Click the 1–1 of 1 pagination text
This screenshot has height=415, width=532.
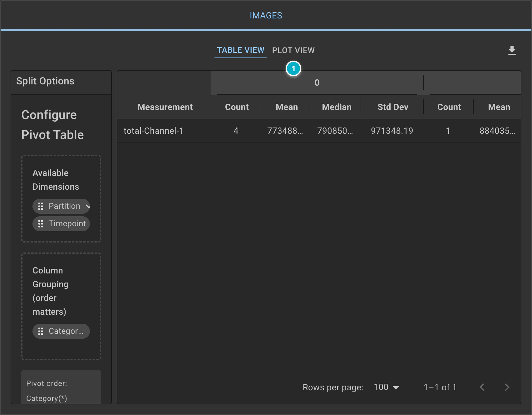click(x=440, y=387)
